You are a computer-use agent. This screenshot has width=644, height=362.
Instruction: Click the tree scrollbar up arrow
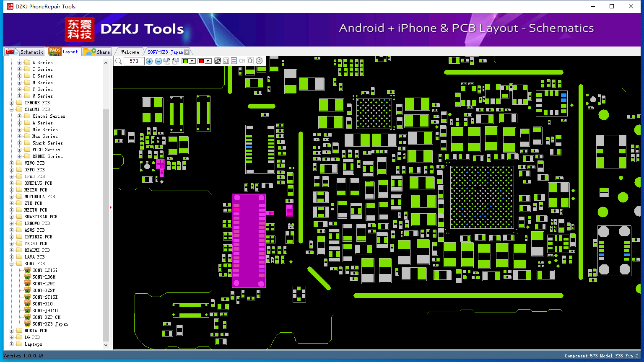coord(106,62)
